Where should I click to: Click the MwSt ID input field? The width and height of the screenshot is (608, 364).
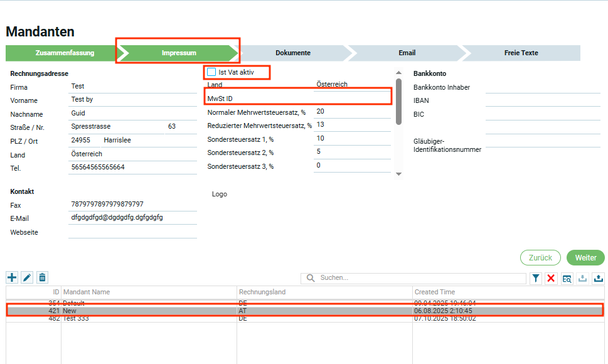[351, 99]
